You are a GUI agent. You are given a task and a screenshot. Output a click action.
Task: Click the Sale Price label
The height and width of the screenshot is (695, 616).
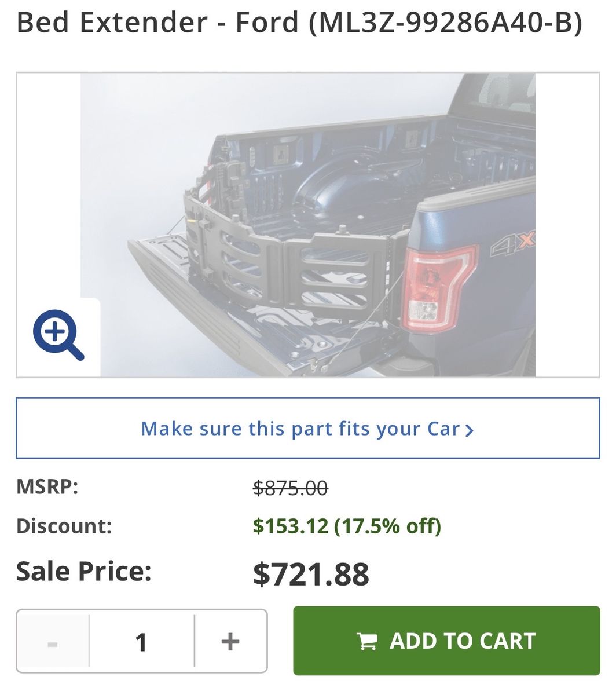(x=84, y=571)
